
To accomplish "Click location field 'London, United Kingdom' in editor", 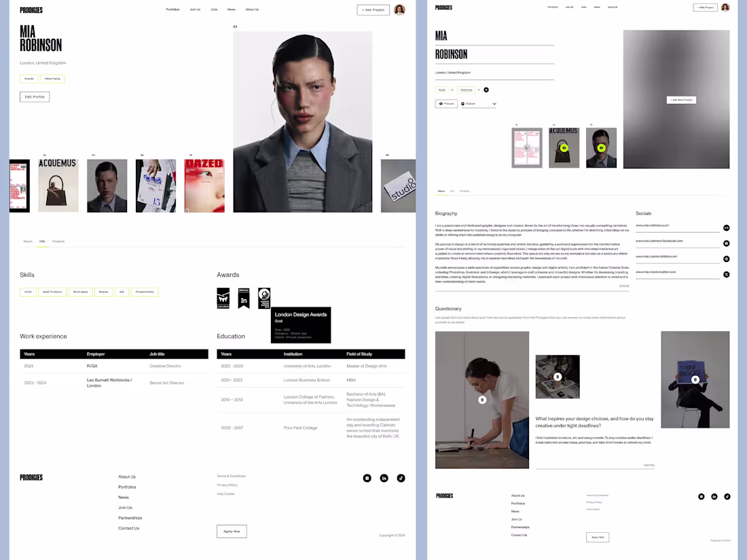I will tap(494, 74).
